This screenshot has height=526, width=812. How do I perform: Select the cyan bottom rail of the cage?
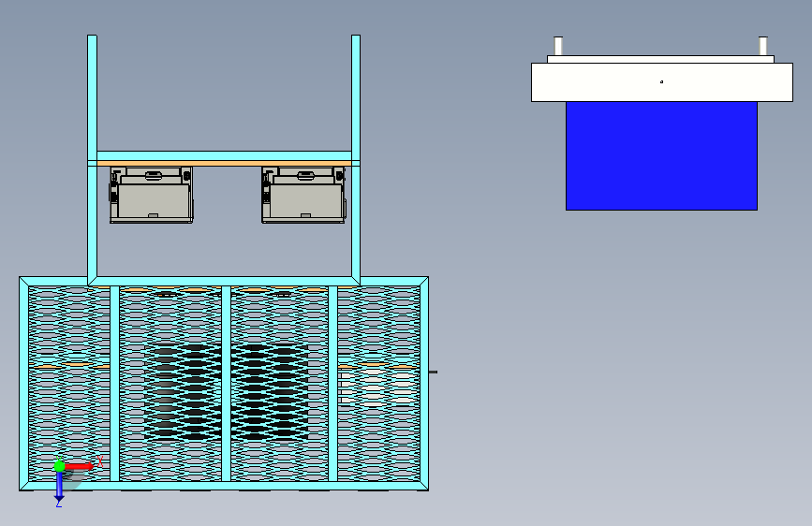(224, 486)
